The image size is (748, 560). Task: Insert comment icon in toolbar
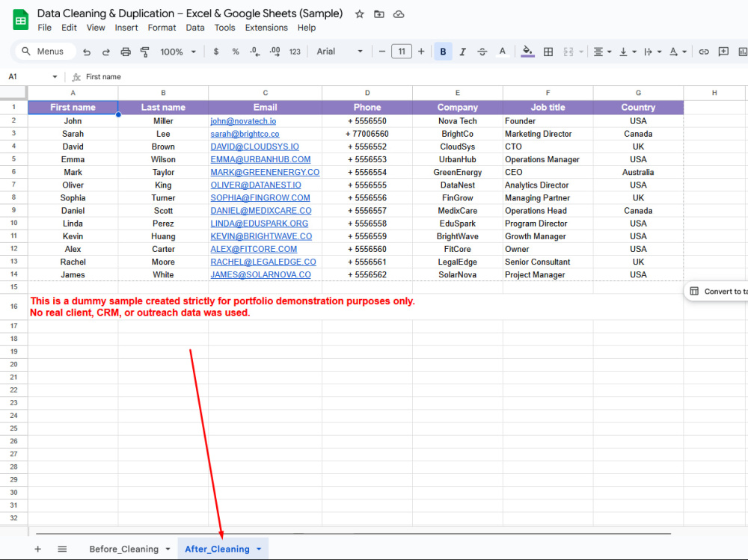pyautogui.click(x=723, y=52)
